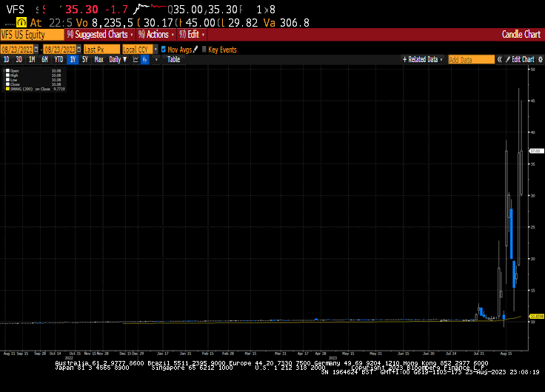
Task: Click the SMAVG (200) on Close legend text
Action: point(30,89)
